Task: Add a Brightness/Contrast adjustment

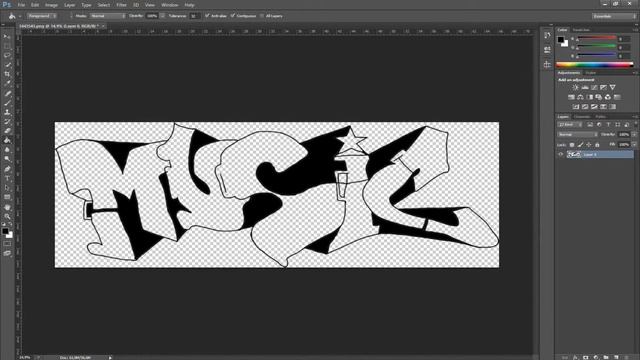Action: (x=576, y=87)
